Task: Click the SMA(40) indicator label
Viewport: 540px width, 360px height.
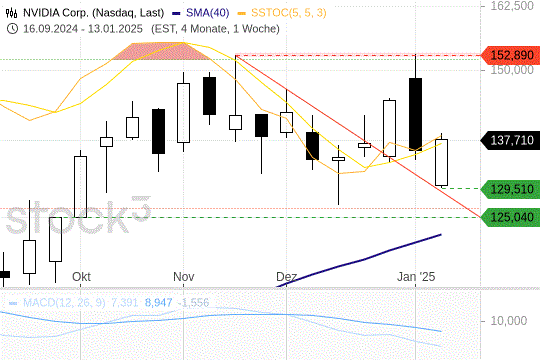Action: click(x=208, y=13)
